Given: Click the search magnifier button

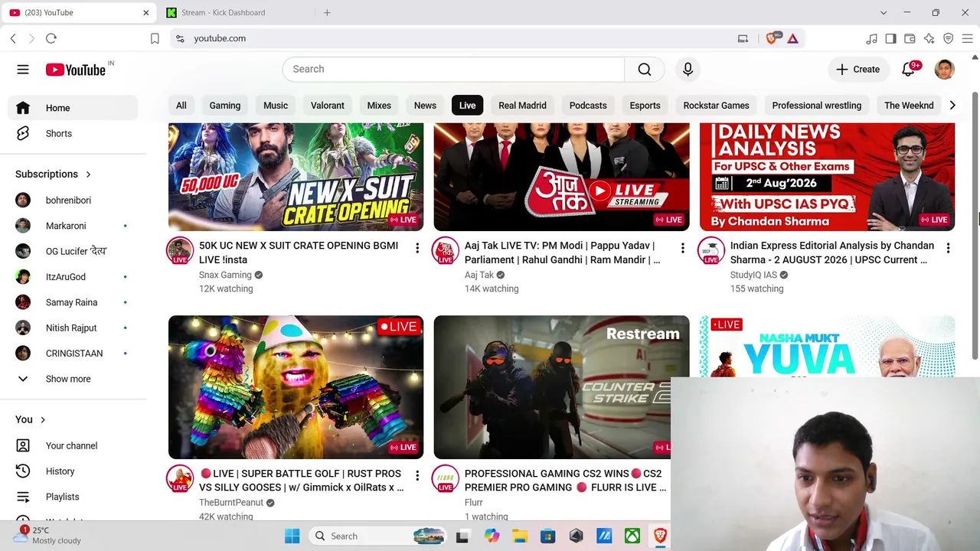Looking at the screenshot, I should pyautogui.click(x=645, y=69).
